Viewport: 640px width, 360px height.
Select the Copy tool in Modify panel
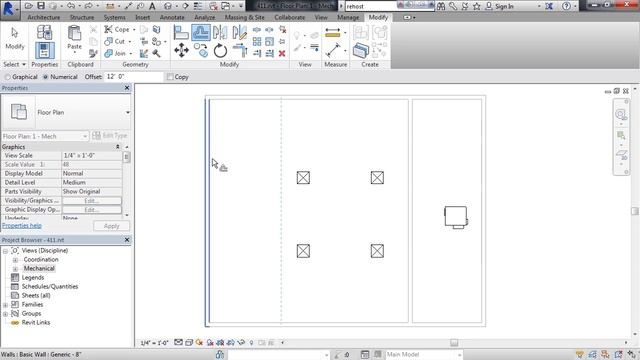[x=201, y=51]
